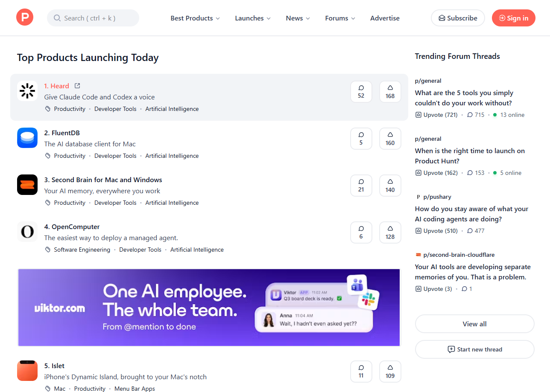Viewport: 550px width, 392px height.
Task: Upvote the thread with 721 upvotes
Action: [436, 115]
